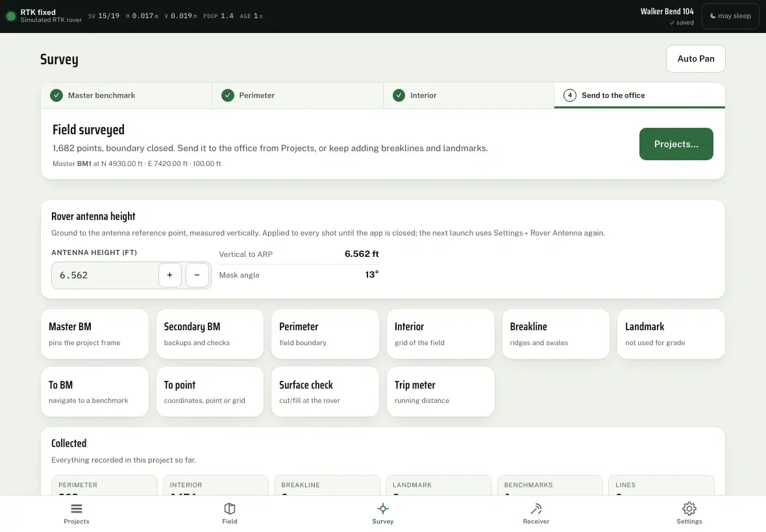Open the To point navigation card

pos(210,392)
